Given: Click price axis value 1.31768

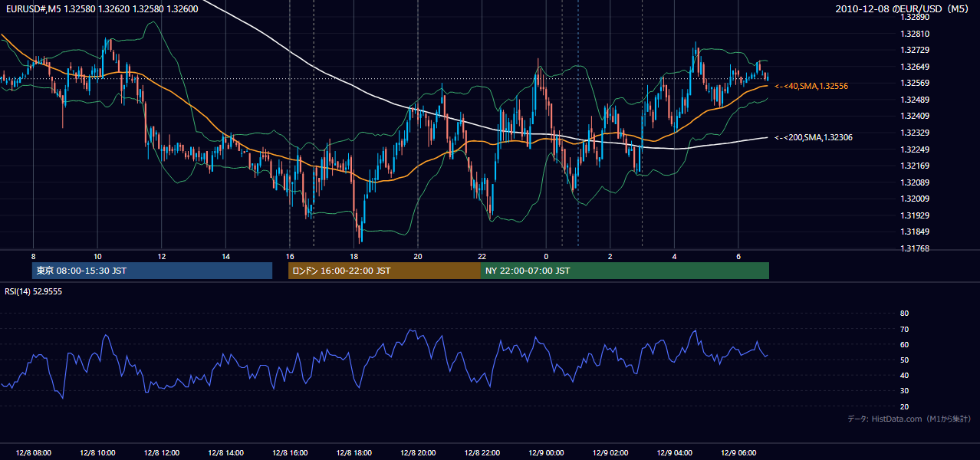Looking at the screenshot, I should (x=916, y=248).
